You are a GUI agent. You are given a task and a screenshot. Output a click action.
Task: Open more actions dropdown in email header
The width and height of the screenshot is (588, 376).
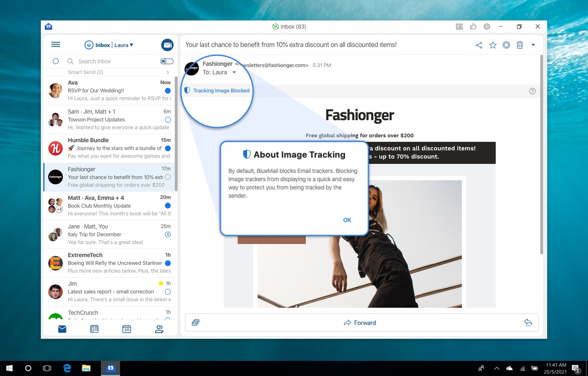(x=533, y=45)
